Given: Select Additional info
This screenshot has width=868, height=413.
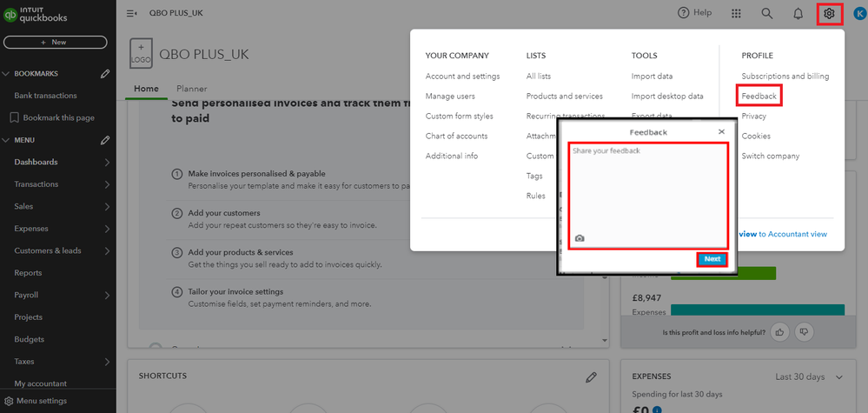Looking at the screenshot, I should (x=451, y=157).
